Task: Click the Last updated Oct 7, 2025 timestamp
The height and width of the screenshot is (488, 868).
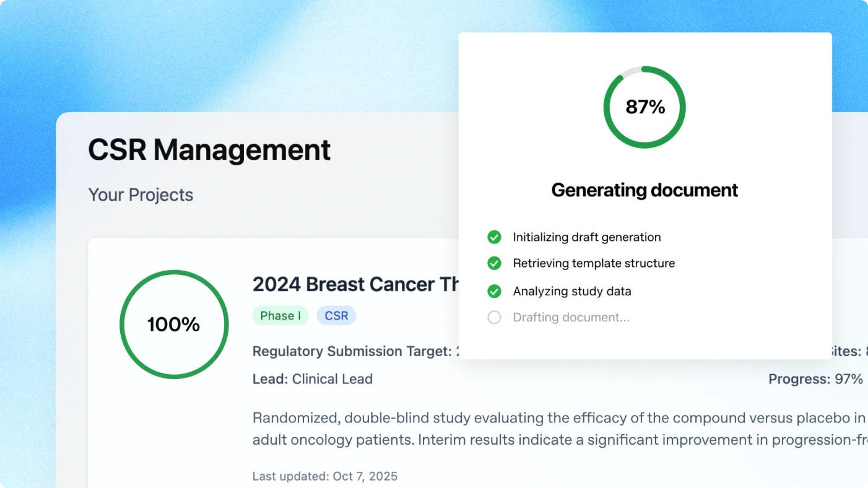Action: pyautogui.click(x=324, y=476)
